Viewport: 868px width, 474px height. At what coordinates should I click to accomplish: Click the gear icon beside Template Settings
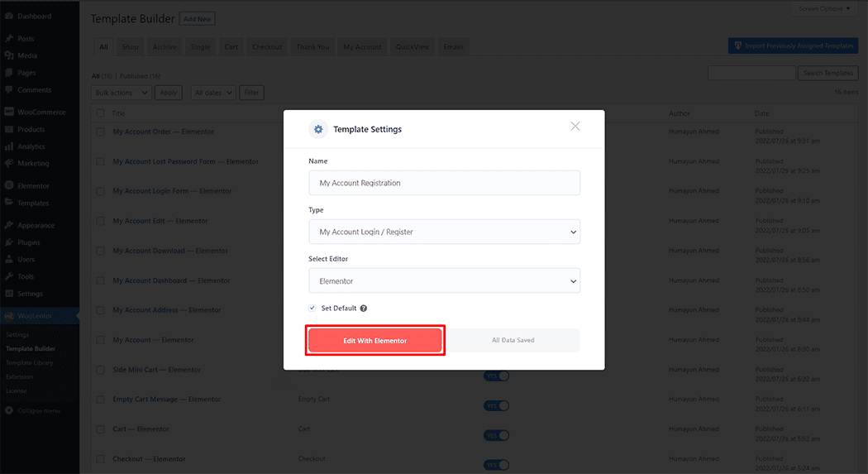pos(317,129)
